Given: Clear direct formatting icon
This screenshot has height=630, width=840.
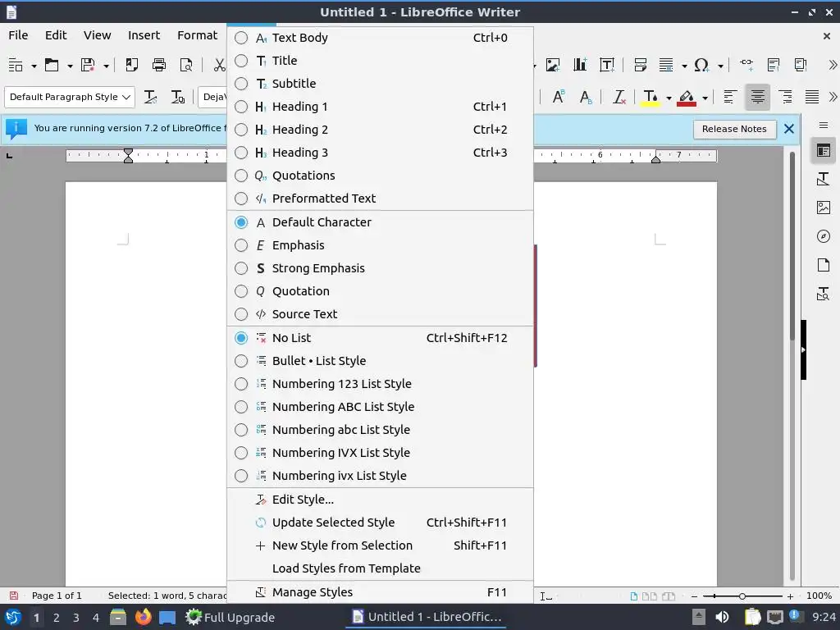Looking at the screenshot, I should 619,97.
